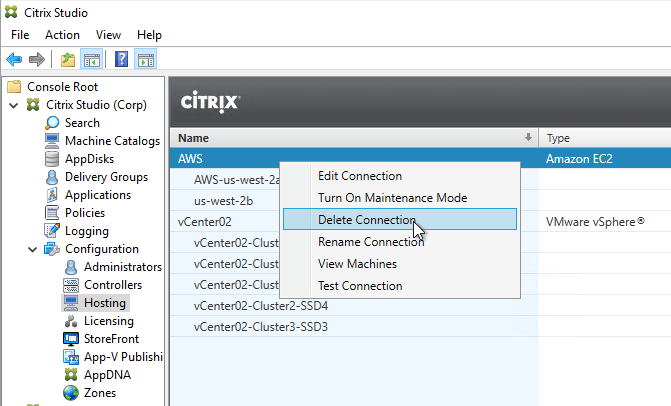The width and height of the screenshot is (671, 406).
Task: Click the Console Root folder icon
Action: (14, 86)
